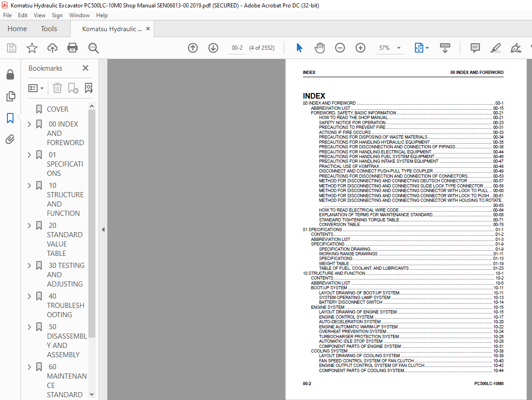Click the page number input field

(237, 48)
